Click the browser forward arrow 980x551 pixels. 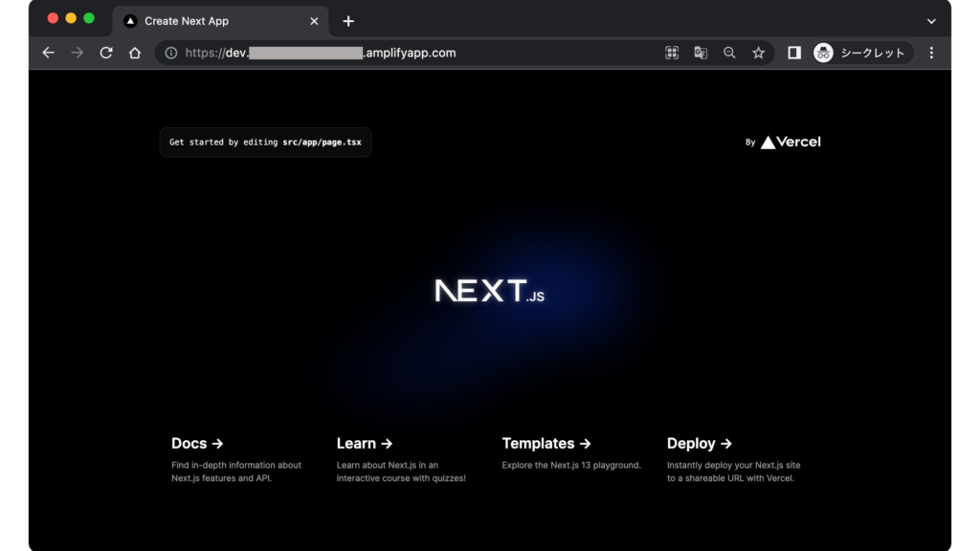[77, 54]
